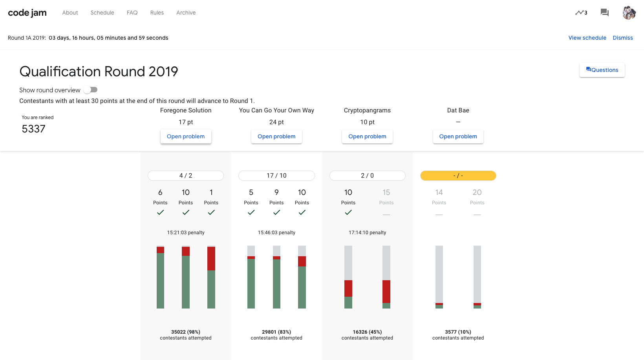Go to the Schedule page
The width and height of the screenshot is (644, 360).
(102, 13)
